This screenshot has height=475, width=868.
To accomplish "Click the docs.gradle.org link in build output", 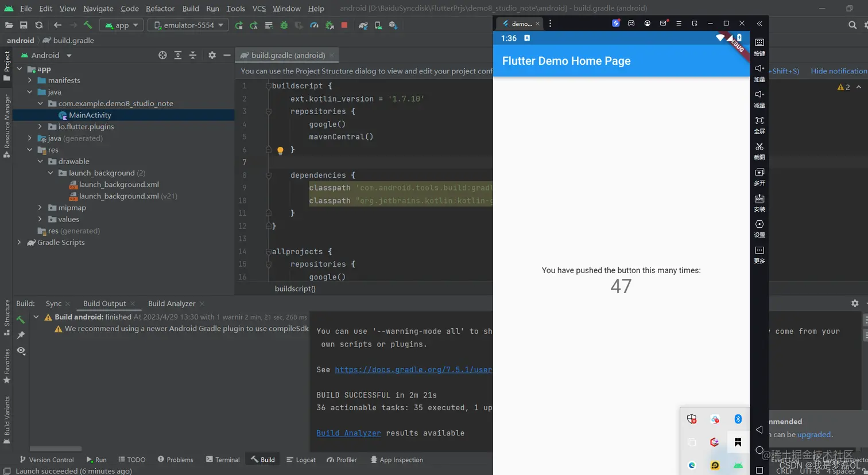I will [413, 369].
